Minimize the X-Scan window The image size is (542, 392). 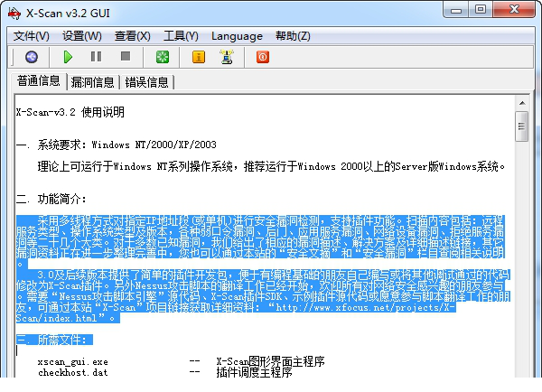[456, 10]
